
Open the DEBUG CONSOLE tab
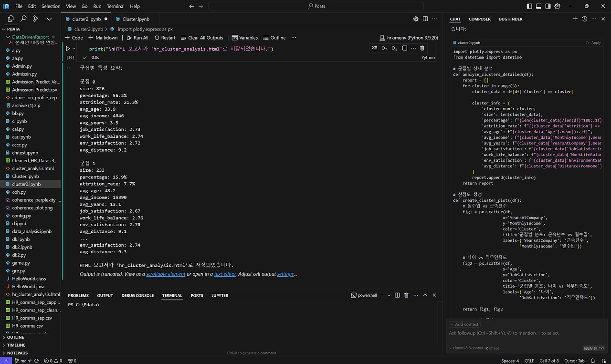[137, 295]
